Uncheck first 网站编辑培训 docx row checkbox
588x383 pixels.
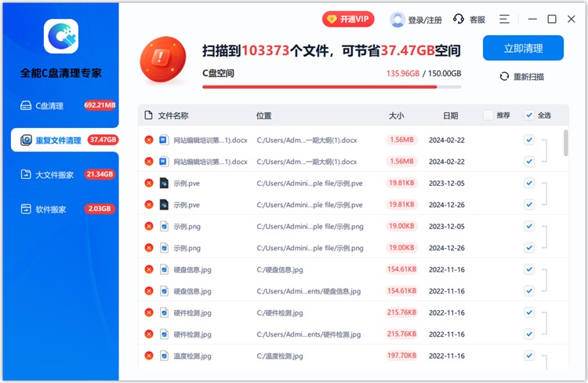pyautogui.click(x=529, y=140)
